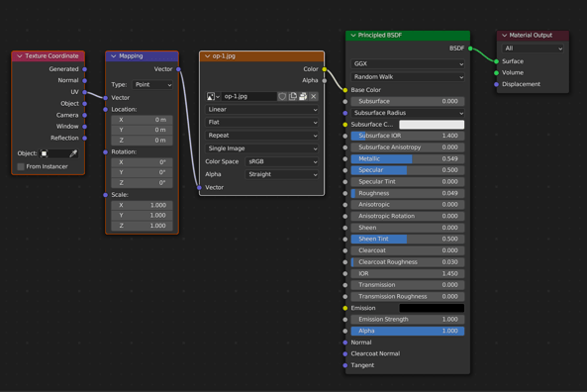Click the Object field in Texture Coordinate

(58, 153)
